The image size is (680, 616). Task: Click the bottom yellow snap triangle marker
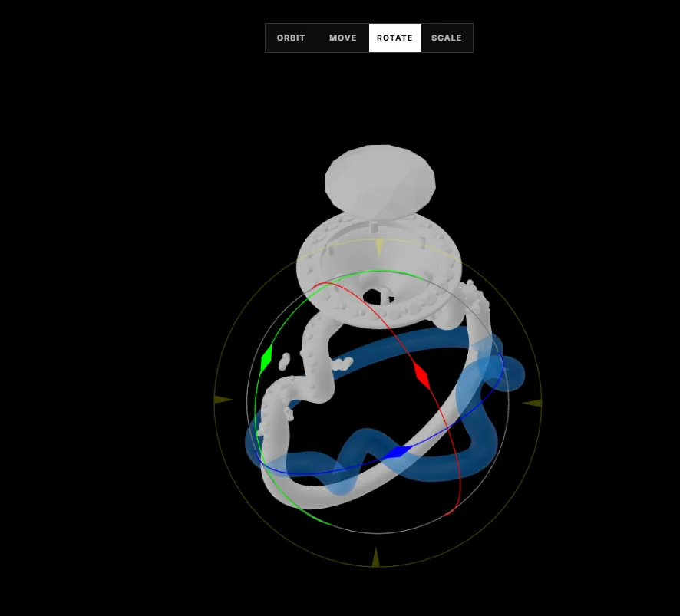tap(377, 555)
